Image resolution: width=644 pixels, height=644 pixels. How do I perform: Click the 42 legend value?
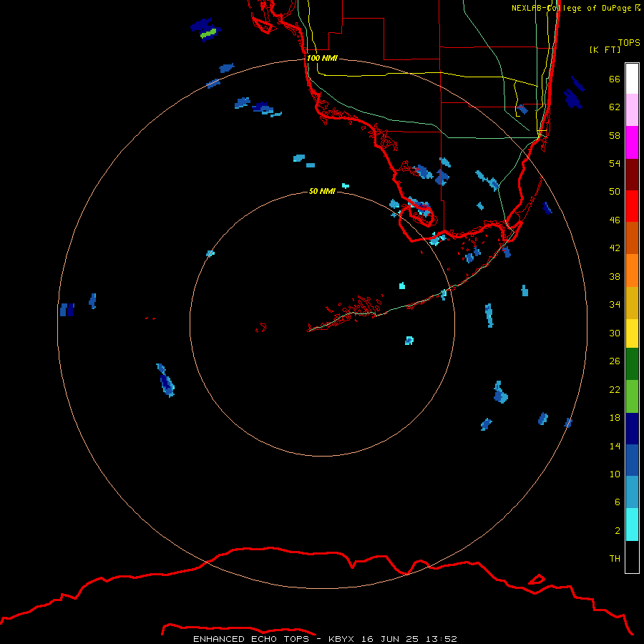[615, 248]
